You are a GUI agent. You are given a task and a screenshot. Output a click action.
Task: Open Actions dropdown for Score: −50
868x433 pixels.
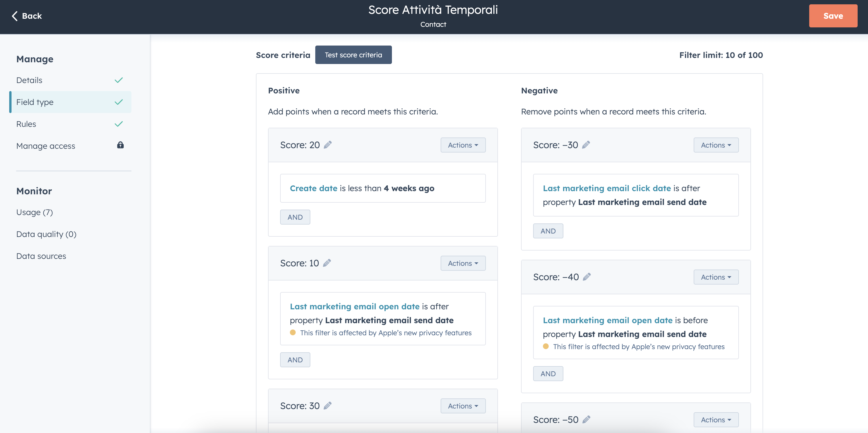[x=716, y=420]
